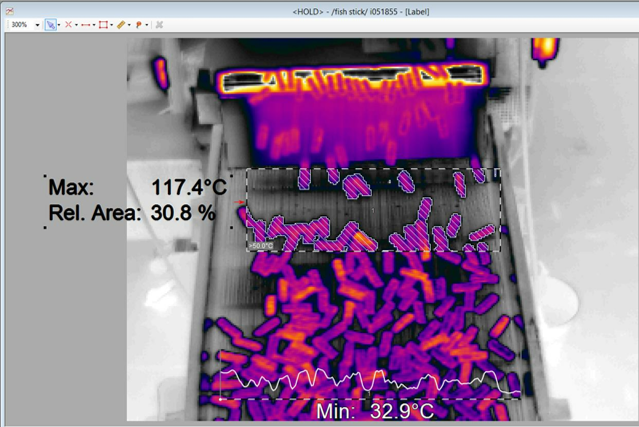Choose the red X spot measurement tool
The height and width of the screenshot is (427, 639).
point(68,24)
